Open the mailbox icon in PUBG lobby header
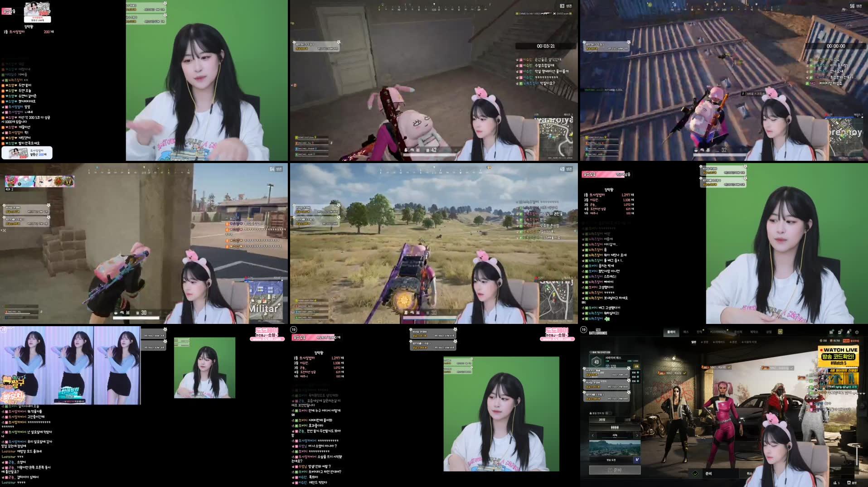868x487 pixels. coord(831,332)
